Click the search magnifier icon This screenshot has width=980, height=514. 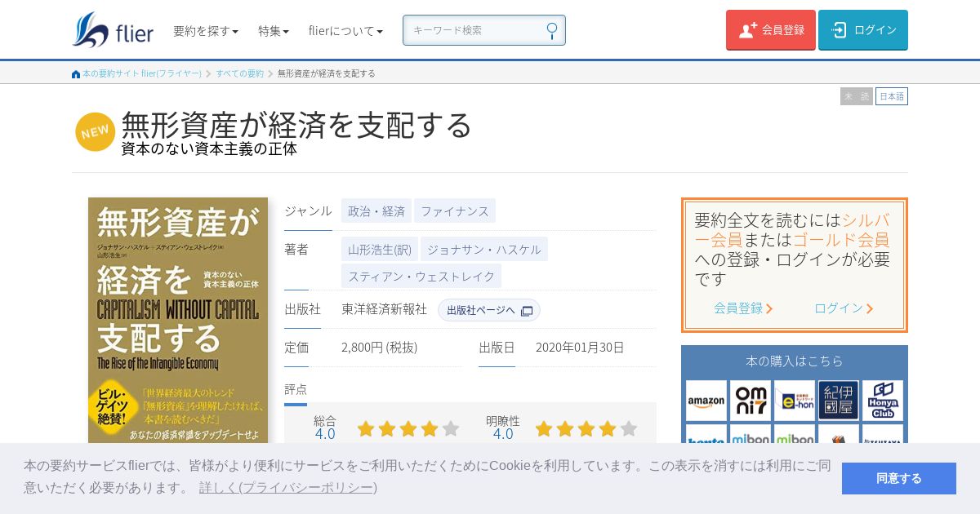[x=552, y=30]
